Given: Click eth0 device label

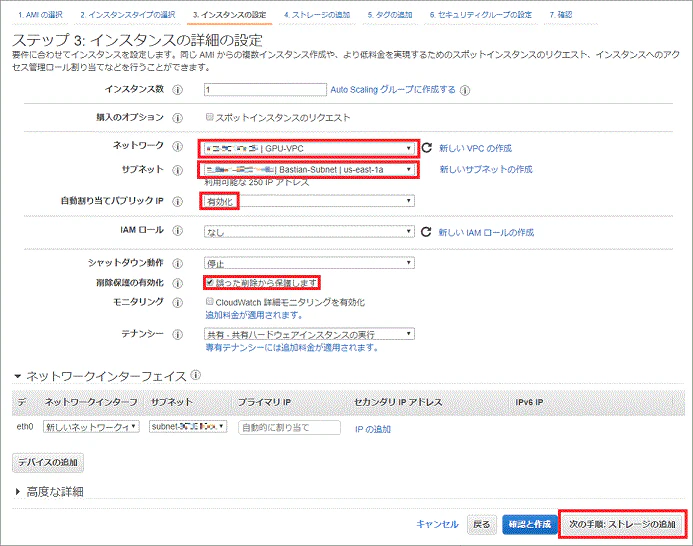Looking at the screenshot, I should pyautogui.click(x=25, y=427).
